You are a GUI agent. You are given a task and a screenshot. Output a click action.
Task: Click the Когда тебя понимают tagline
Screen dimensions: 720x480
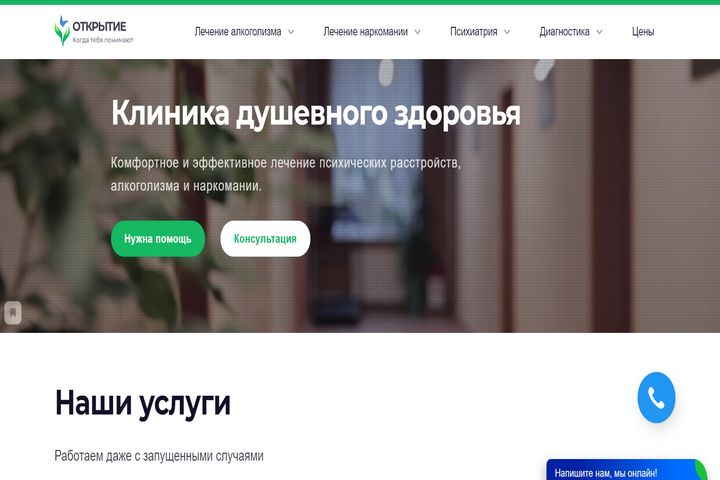(x=103, y=40)
